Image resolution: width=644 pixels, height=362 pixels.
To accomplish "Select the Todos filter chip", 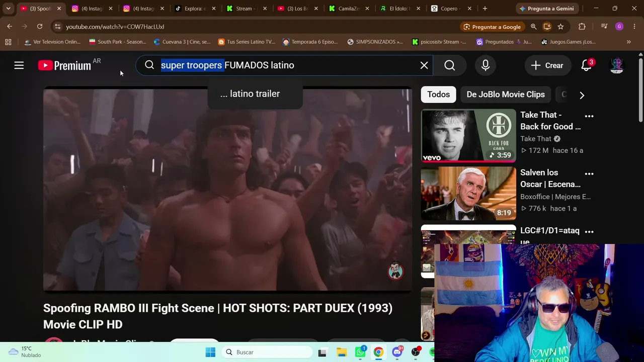I will 439,95.
